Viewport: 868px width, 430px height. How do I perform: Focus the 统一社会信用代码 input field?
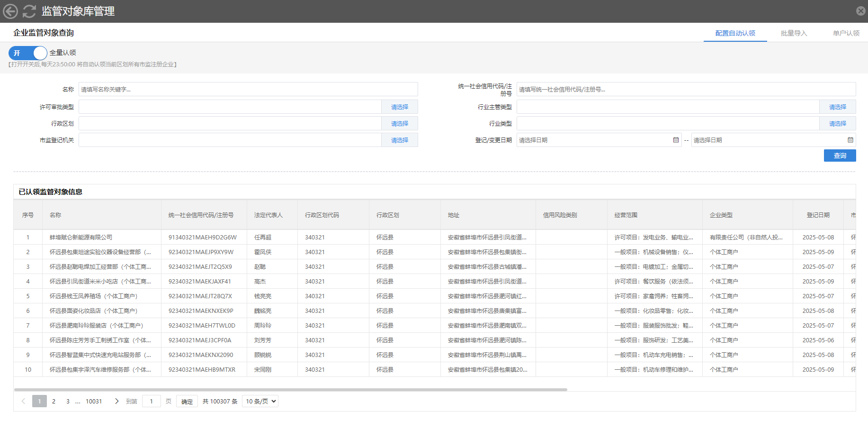coord(686,89)
